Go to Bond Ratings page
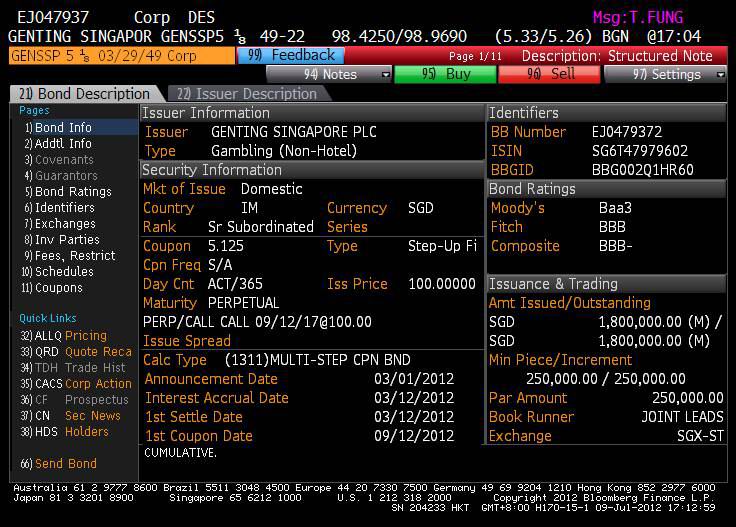 69,191
